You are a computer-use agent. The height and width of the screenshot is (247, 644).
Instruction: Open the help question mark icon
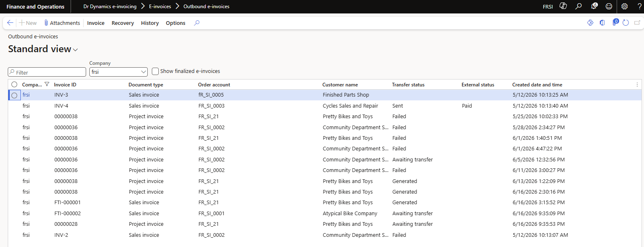(x=639, y=6)
